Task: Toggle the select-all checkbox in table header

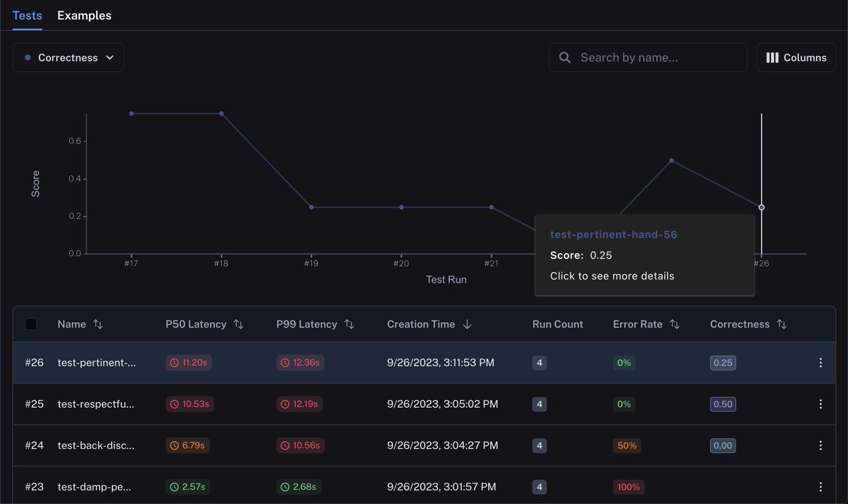Action: coord(31,324)
